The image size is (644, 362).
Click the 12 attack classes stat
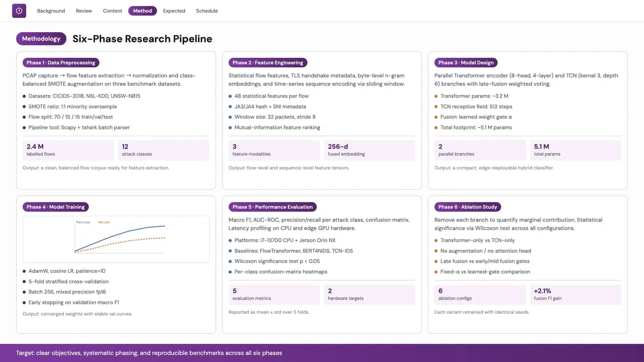tap(164, 150)
